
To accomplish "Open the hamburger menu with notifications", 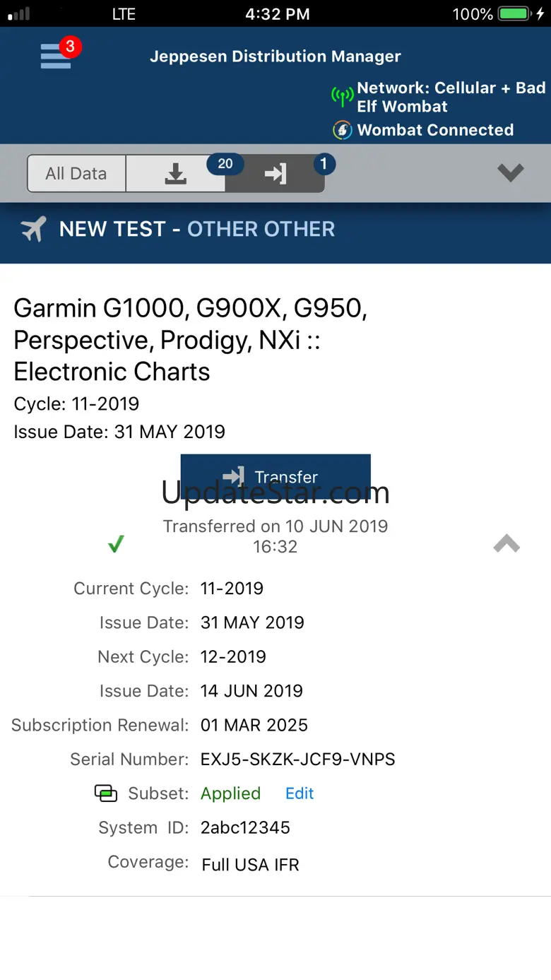I will pos(57,55).
